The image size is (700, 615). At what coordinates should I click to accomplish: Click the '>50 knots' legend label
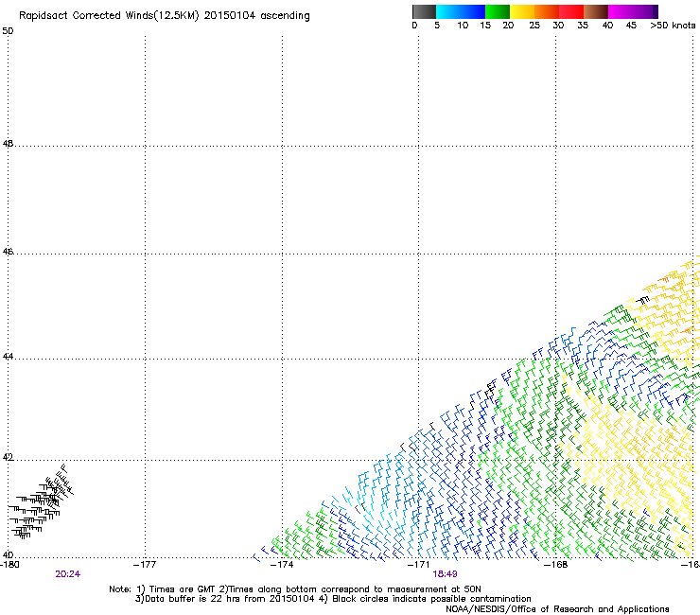pos(673,26)
